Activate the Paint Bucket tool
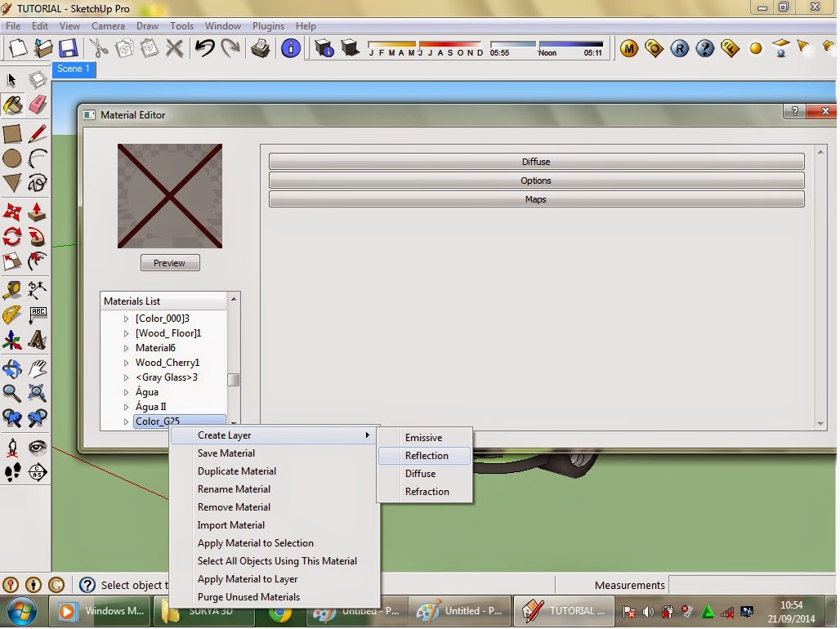 12,105
